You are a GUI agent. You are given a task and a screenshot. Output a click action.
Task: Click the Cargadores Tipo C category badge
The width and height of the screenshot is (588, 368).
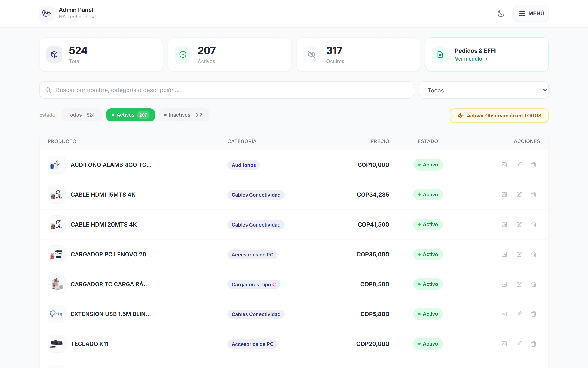(253, 285)
